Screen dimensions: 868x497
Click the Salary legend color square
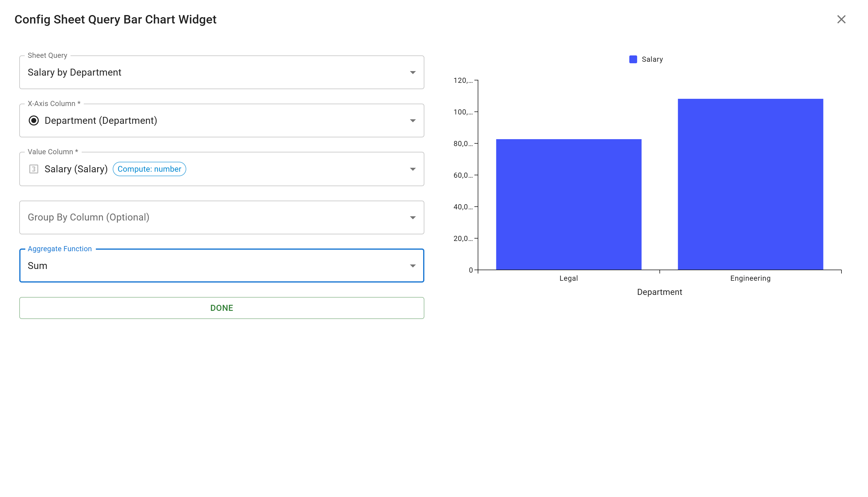pos(633,59)
